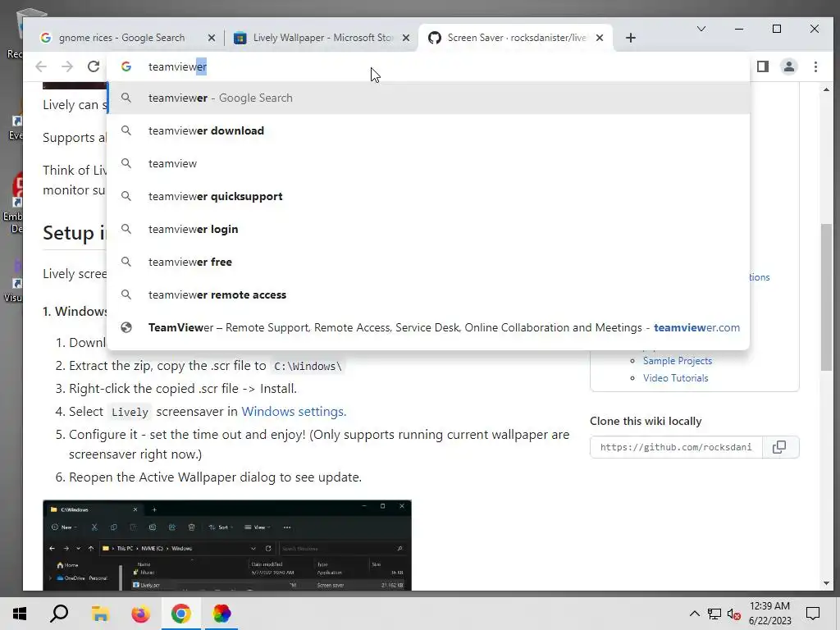Image resolution: width=840 pixels, height=630 pixels.
Task: Open taskbar Search icon
Action: pos(59,614)
